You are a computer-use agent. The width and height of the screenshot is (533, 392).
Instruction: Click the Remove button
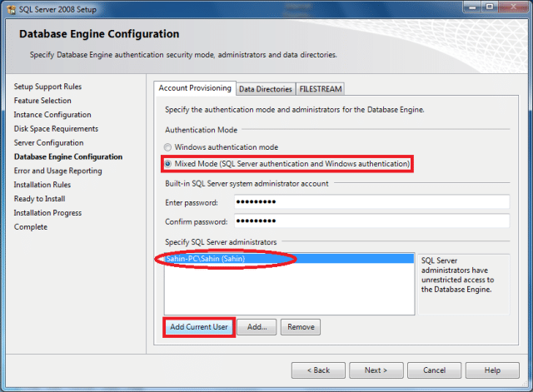point(301,327)
